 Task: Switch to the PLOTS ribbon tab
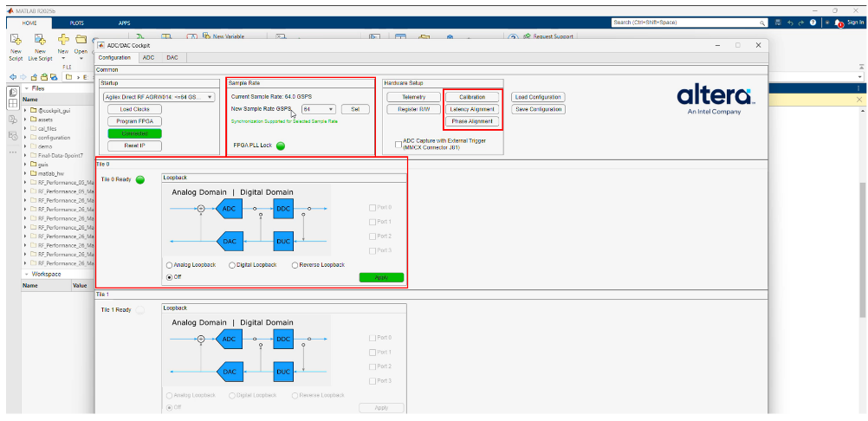pos(77,23)
